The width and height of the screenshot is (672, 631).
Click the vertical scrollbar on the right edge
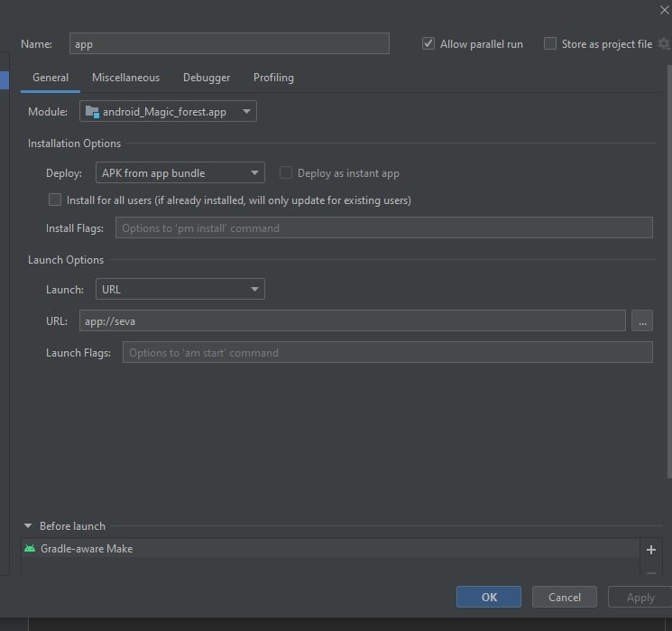pos(669,272)
